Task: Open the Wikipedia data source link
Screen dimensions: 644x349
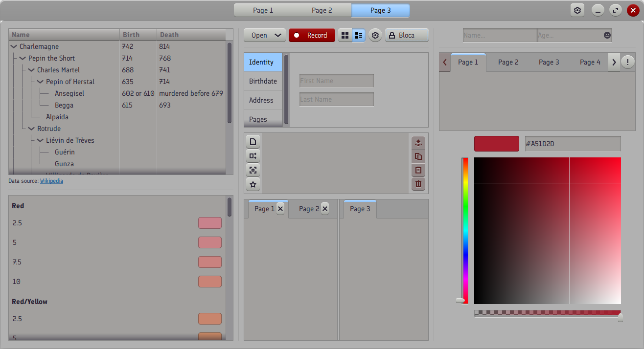Action: (51, 181)
